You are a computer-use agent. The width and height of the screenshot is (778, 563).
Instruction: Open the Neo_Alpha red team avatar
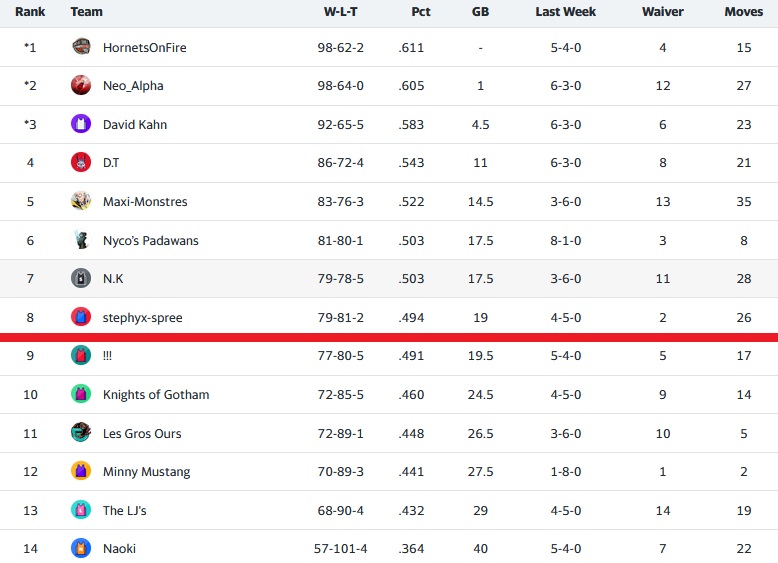(x=81, y=85)
